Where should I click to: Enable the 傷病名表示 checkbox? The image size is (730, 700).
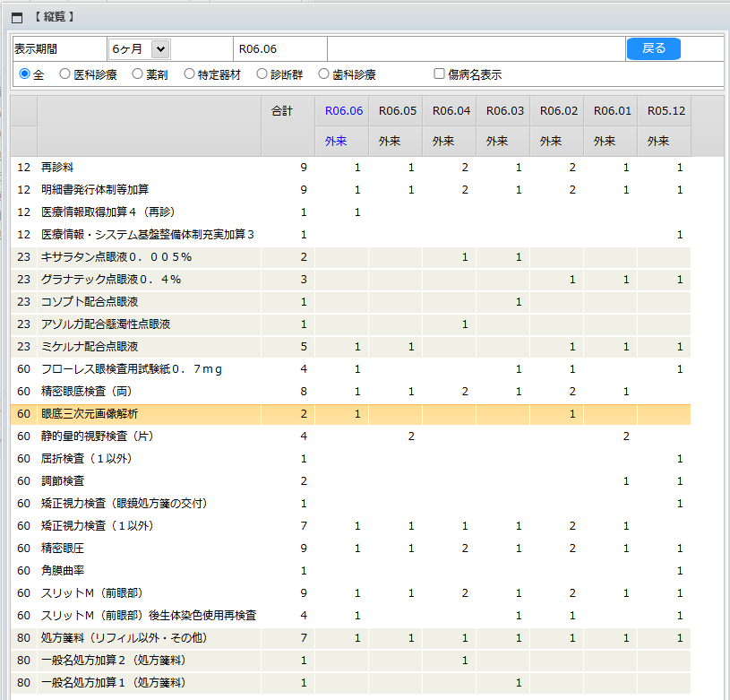439,73
